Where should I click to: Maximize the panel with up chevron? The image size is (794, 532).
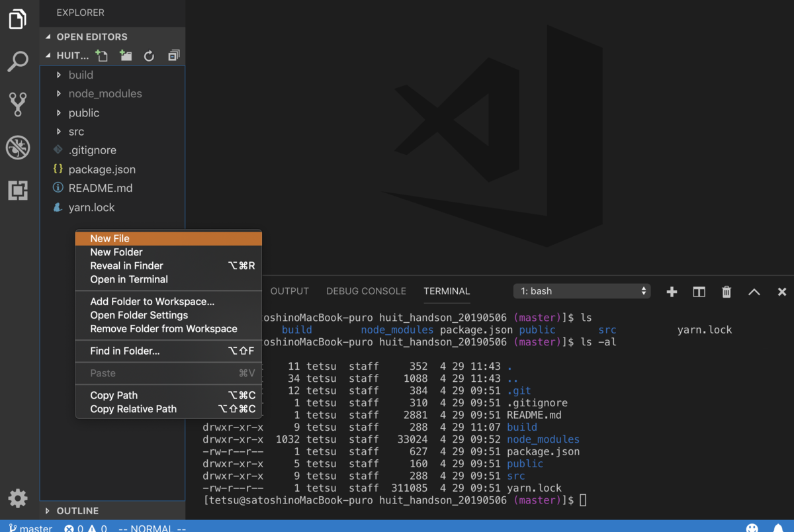coord(754,292)
